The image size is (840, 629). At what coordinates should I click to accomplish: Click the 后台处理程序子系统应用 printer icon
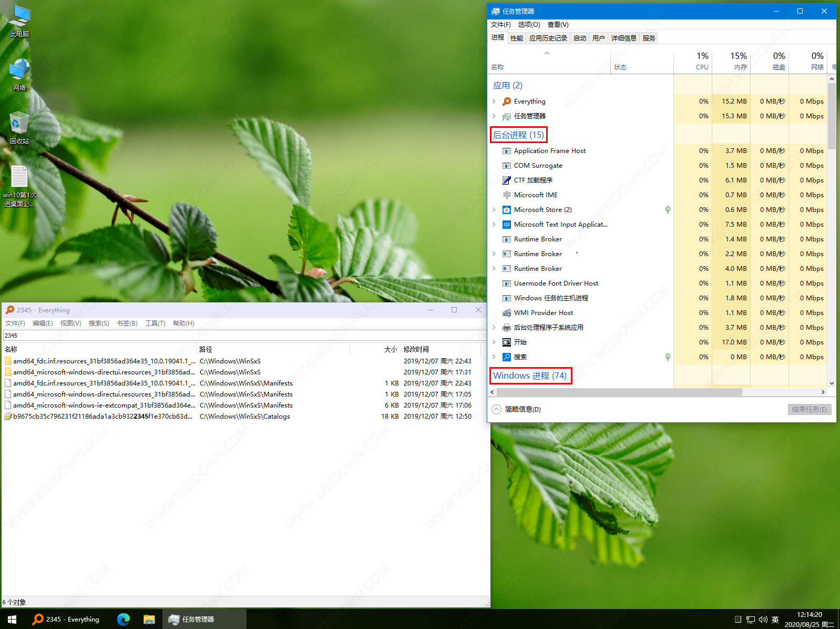tap(507, 328)
